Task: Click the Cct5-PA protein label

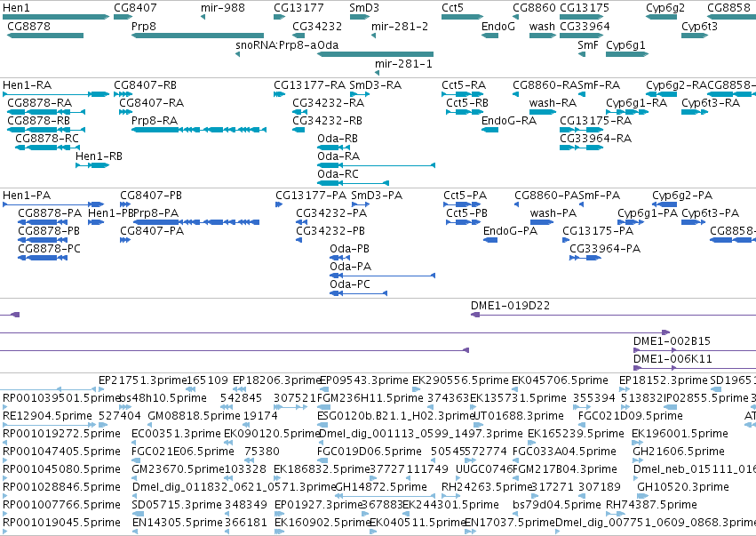Action: (466, 196)
